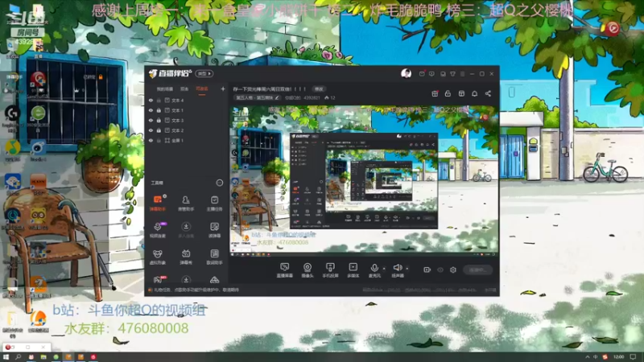Switch to the second scene tab
Image resolution: width=644 pixels, height=362 pixels.
coord(184,89)
